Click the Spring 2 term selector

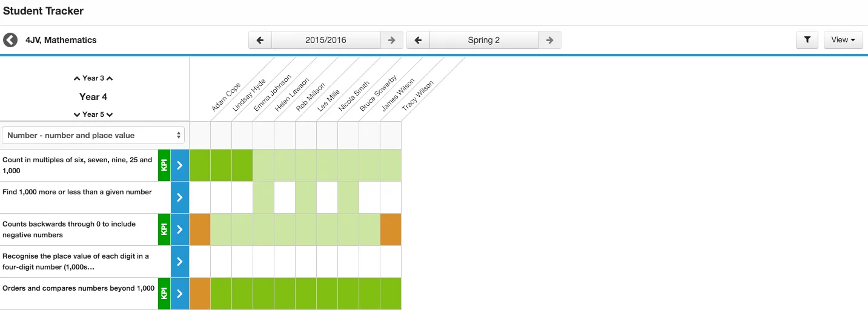point(484,40)
